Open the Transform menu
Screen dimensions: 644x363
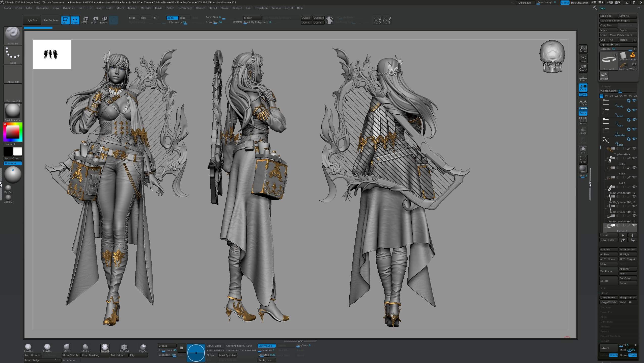tap(261, 8)
